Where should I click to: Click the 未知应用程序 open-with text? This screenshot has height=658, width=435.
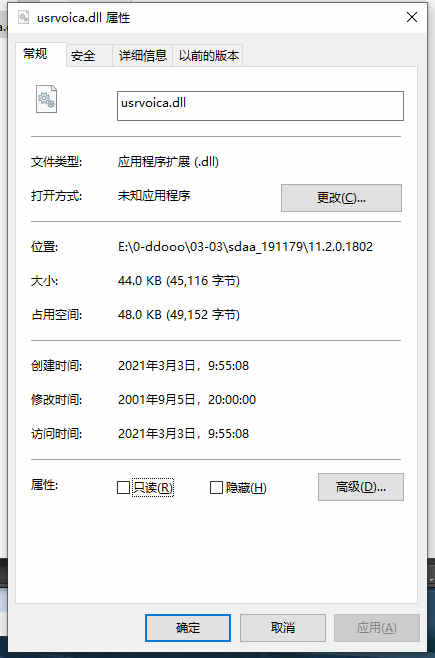pyautogui.click(x=154, y=196)
